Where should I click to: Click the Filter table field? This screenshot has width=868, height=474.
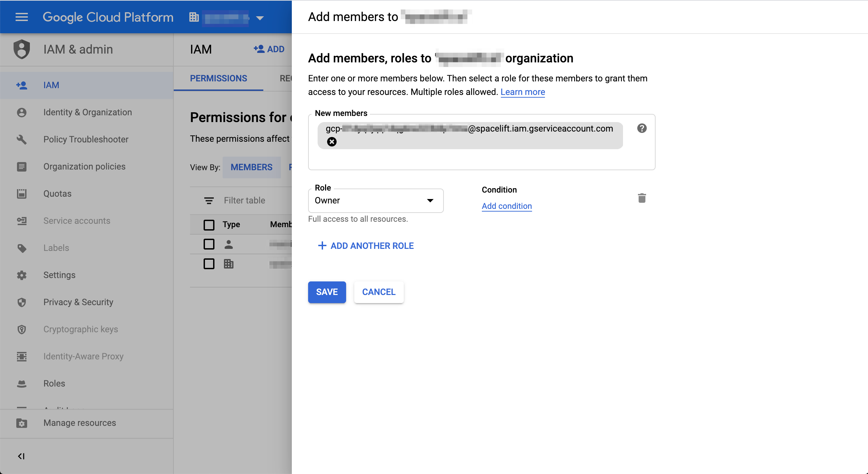[x=244, y=200]
